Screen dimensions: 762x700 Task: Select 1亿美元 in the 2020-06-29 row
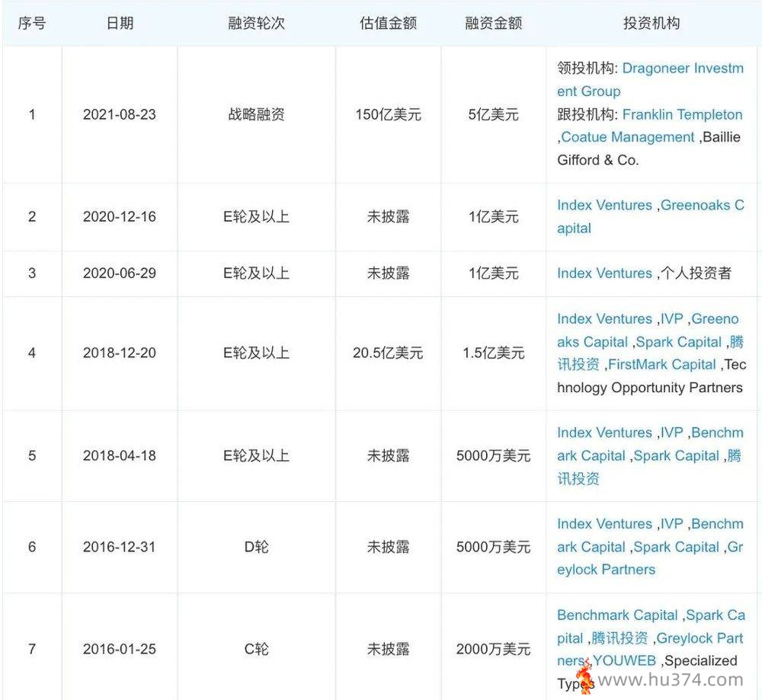point(494,273)
